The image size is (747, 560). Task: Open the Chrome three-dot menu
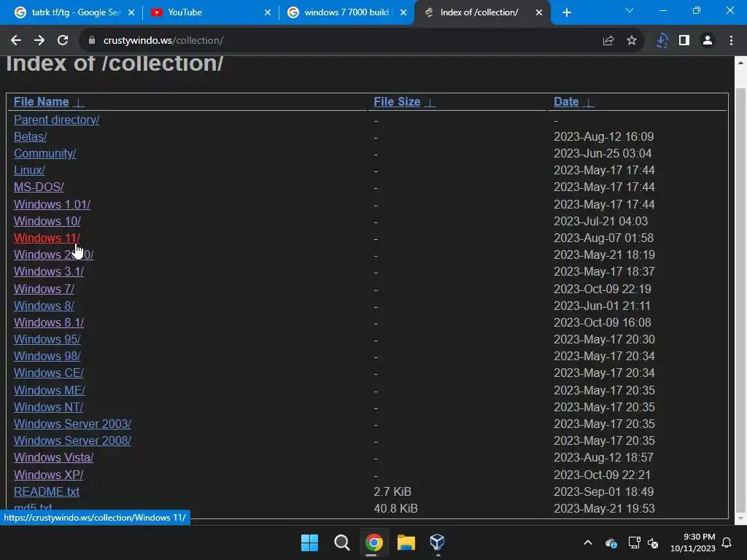click(x=731, y=41)
